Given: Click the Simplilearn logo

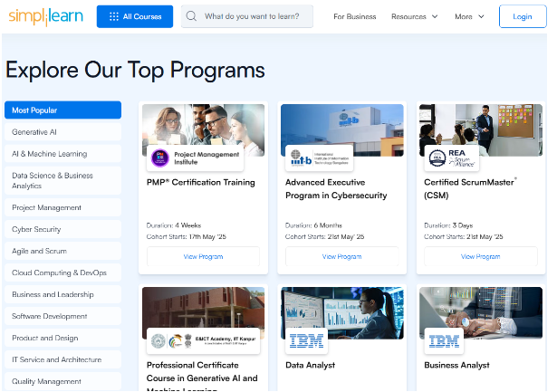Looking at the screenshot, I should point(46,16).
